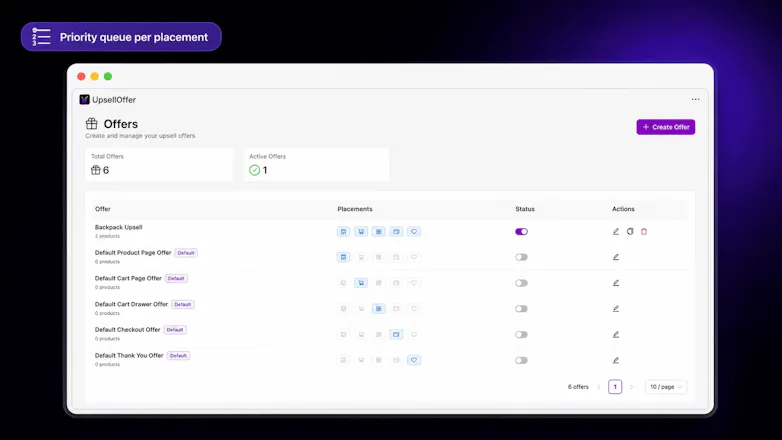This screenshot has width=782, height=440.
Task: Activate the Default Checkout Offer toggle
Action: coord(521,334)
